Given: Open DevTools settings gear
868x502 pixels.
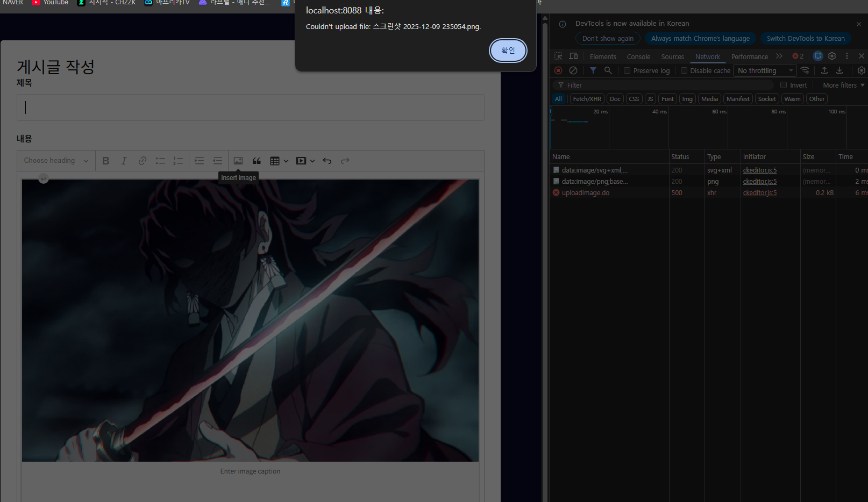Looking at the screenshot, I should pos(832,56).
